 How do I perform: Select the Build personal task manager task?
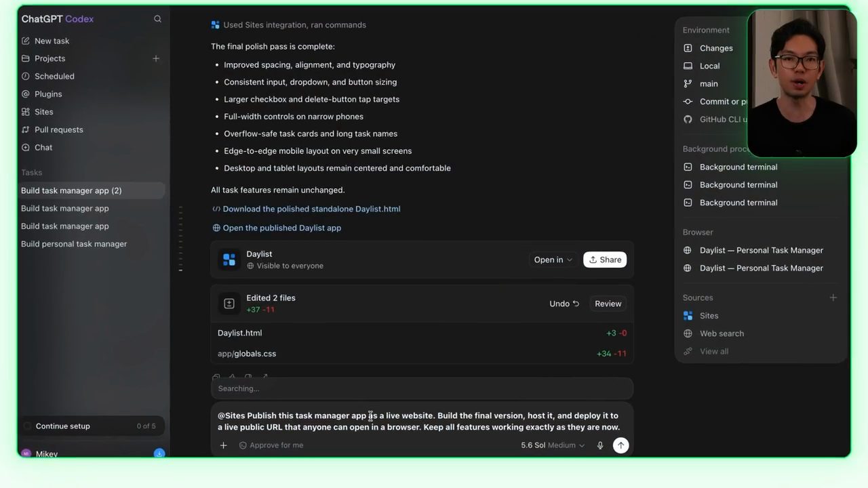pos(74,244)
